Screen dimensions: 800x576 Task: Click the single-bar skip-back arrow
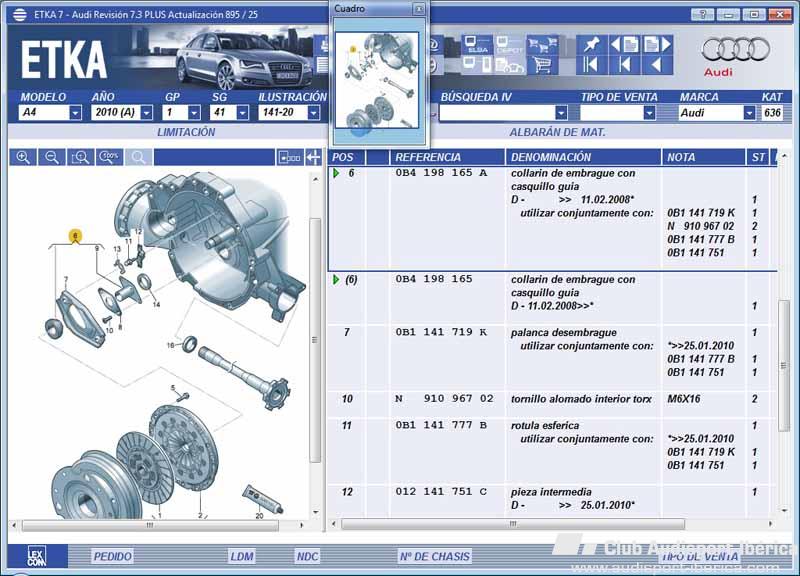pyautogui.click(x=624, y=65)
